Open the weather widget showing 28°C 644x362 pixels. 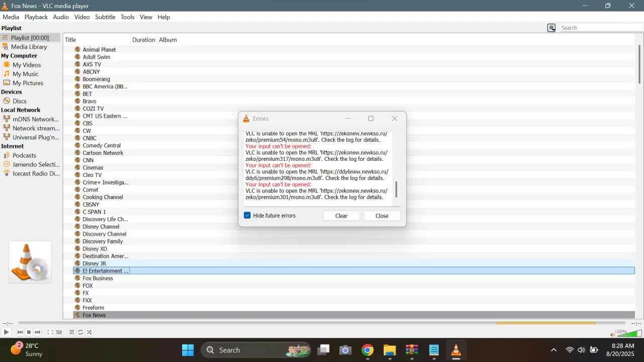pyautogui.click(x=28, y=350)
